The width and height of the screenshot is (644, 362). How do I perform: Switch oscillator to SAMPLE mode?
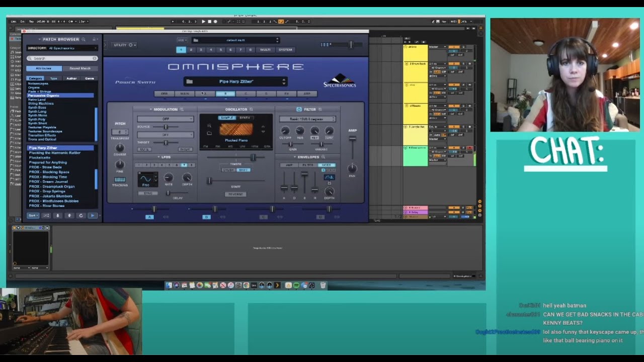227,118
